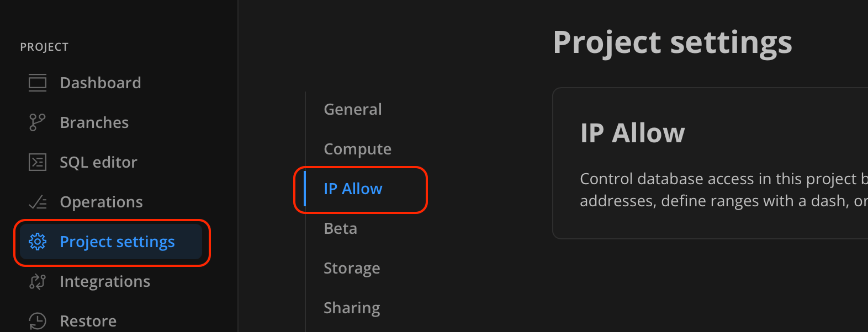Image resolution: width=868 pixels, height=332 pixels.
Task: Select the IP Allow settings section
Action: click(x=353, y=188)
